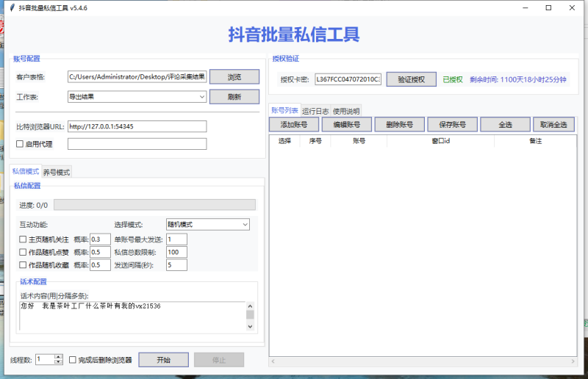Click 作品随机点赞 概率 field

(100, 252)
